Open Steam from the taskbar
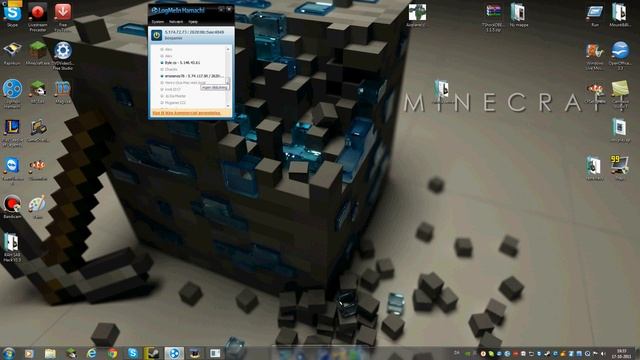The height and width of the screenshot is (360, 640). pyautogui.click(x=153, y=353)
